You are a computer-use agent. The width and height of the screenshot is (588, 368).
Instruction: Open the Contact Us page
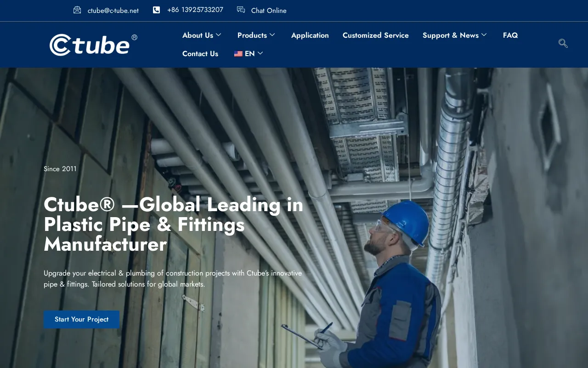[x=200, y=54]
